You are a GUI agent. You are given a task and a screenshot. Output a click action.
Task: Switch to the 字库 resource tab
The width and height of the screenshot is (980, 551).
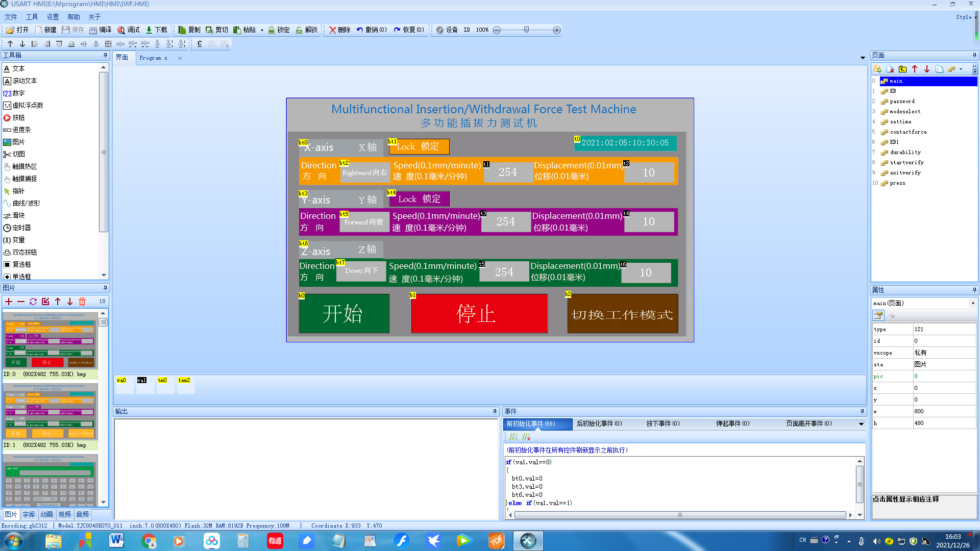pos(29,514)
